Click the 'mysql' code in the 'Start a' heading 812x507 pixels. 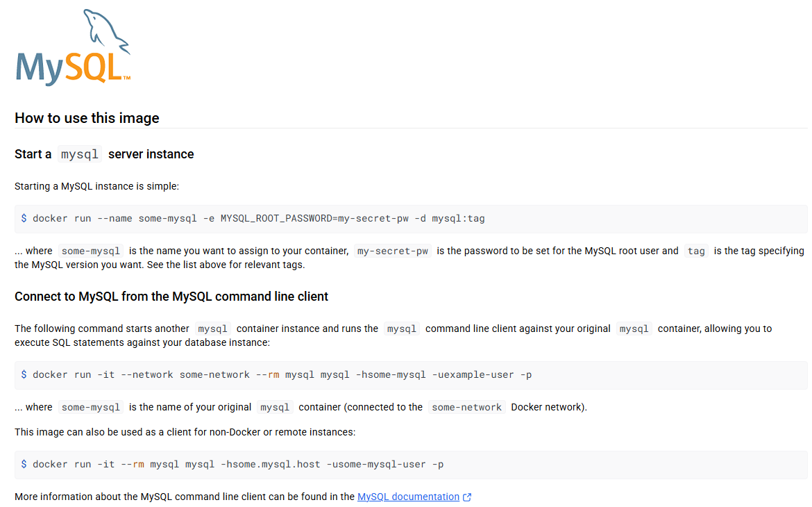pyautogui.click(x=80, y=154)
